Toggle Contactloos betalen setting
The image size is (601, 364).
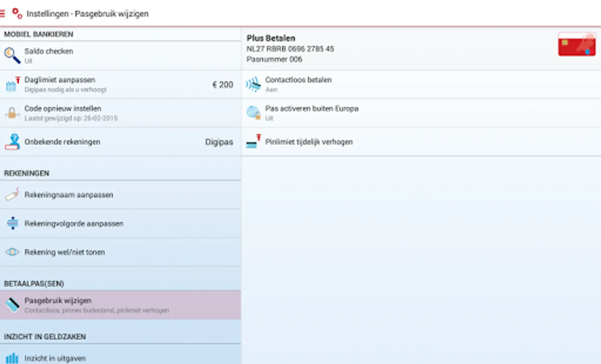[421, 84]
